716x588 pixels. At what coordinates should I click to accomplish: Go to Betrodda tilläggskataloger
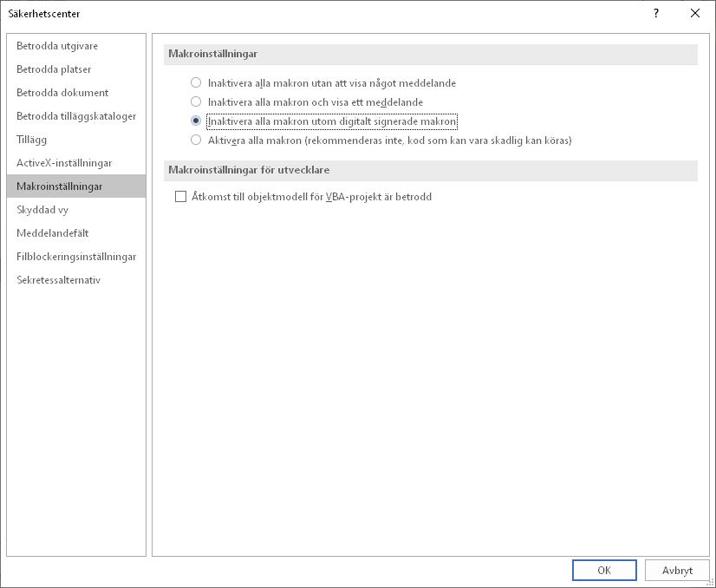76,116
